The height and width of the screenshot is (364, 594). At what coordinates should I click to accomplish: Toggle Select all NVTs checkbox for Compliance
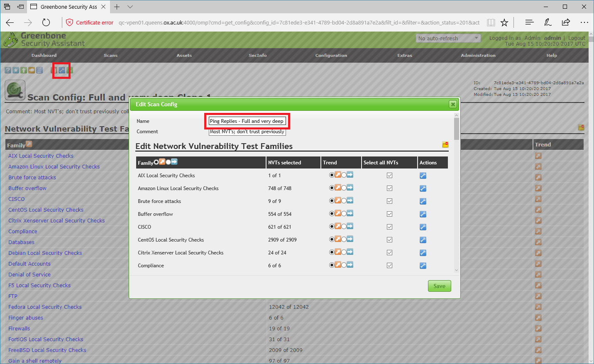coord(389,266)
